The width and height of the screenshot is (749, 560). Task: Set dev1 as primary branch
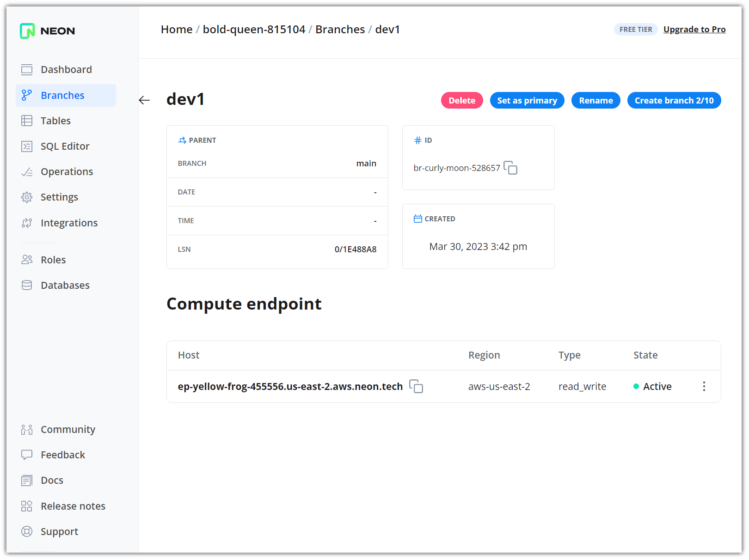(x=527, y=100)
